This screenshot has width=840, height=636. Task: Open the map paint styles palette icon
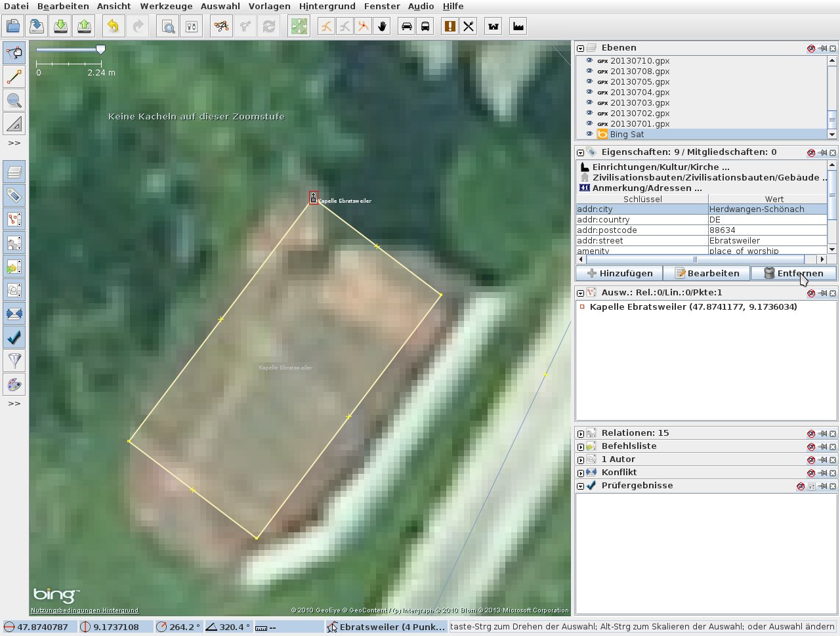[x=14, y=385]
